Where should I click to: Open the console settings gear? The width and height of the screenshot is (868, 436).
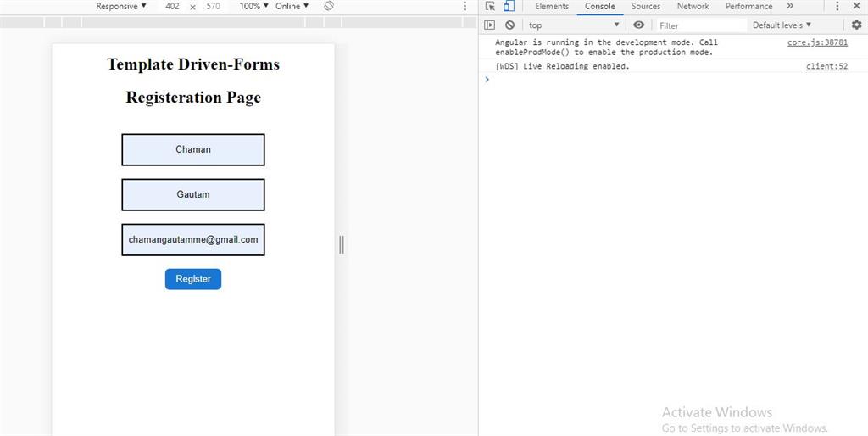pyautogui.click(x=856, y=25)
